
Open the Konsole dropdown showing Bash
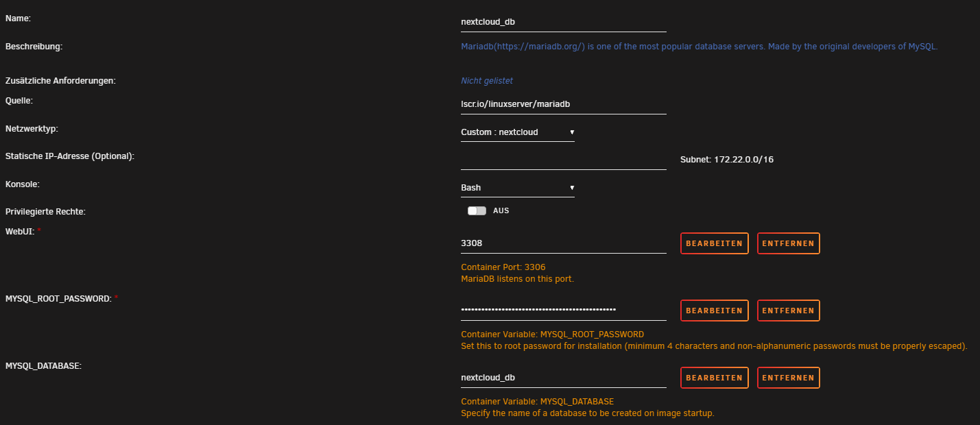coord(518,188)
